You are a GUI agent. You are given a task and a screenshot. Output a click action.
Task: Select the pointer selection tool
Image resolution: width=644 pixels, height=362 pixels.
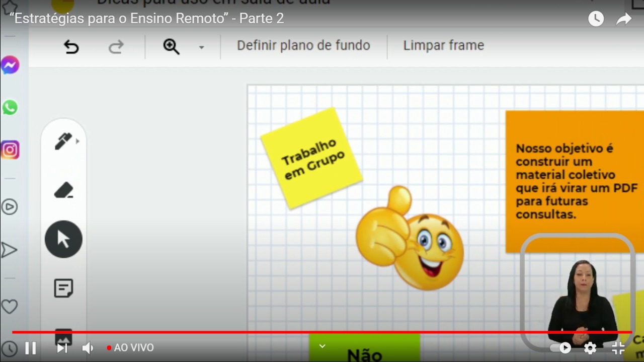coord(63,239)
